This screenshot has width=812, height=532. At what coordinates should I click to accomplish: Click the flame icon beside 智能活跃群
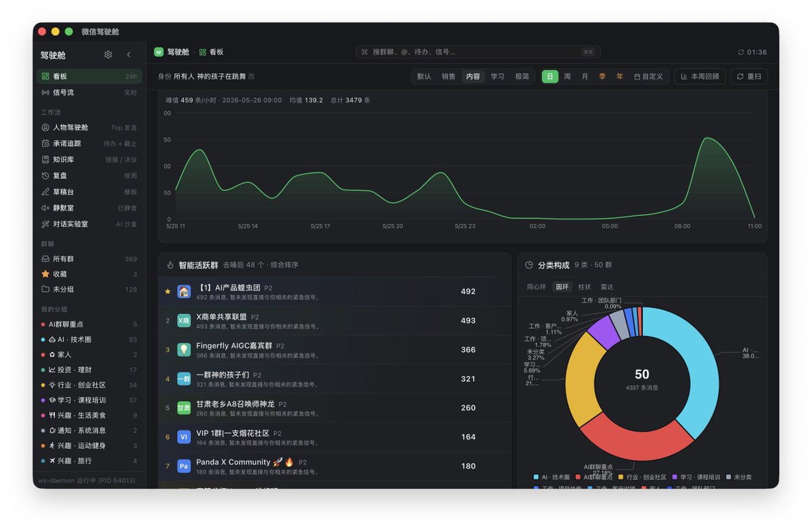click(171, 265)
